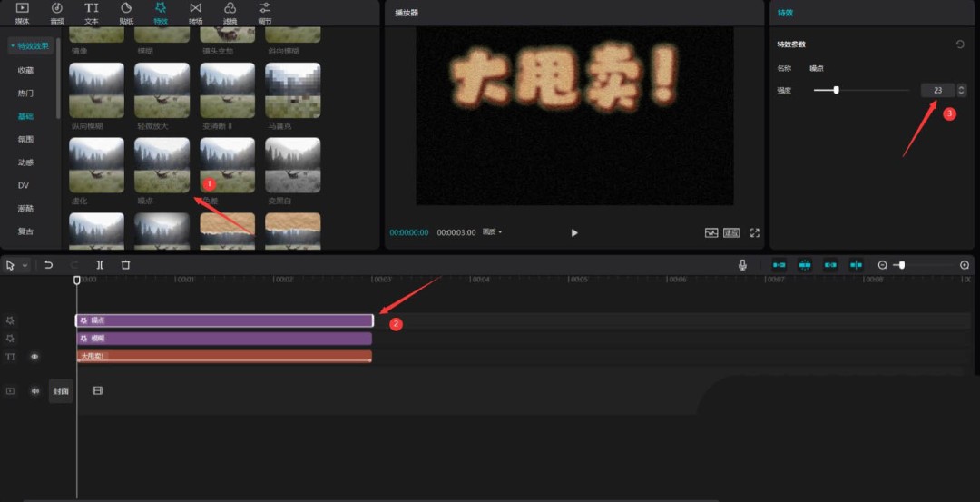Viewport: 980px width, 502px height.
Task: Open the 媒体 (Media) tab
Action: [x=22, y=13]
